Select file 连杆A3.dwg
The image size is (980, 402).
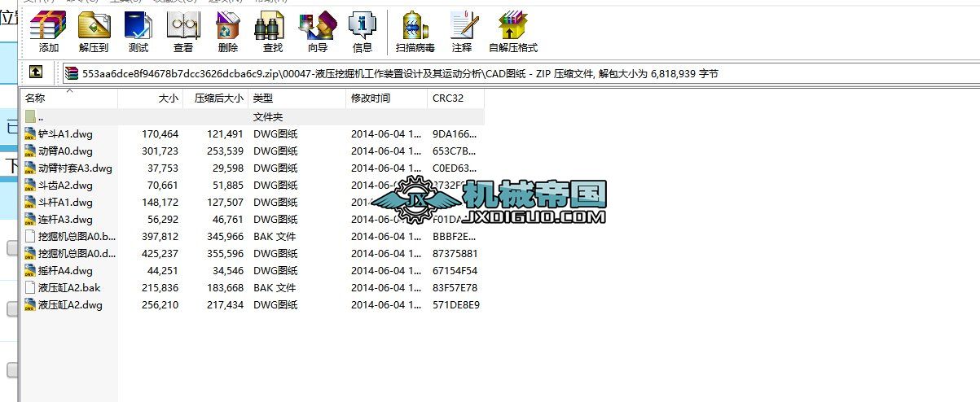click(65, 220)
